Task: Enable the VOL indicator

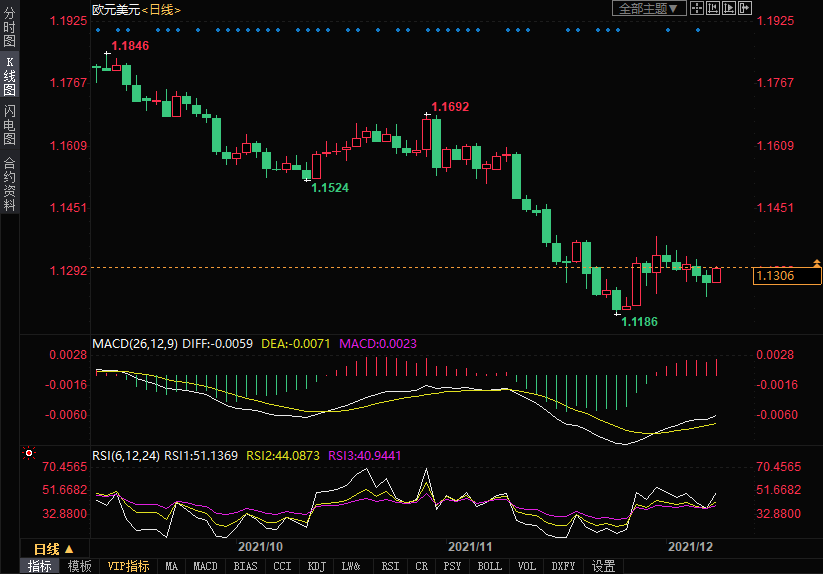Action: pyautogui.click(x=527, y=566)
